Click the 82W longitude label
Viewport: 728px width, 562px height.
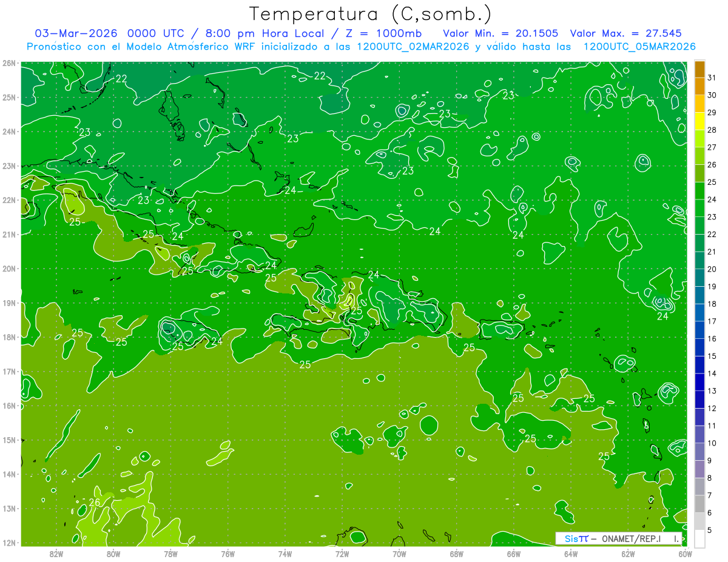point(56,554)
